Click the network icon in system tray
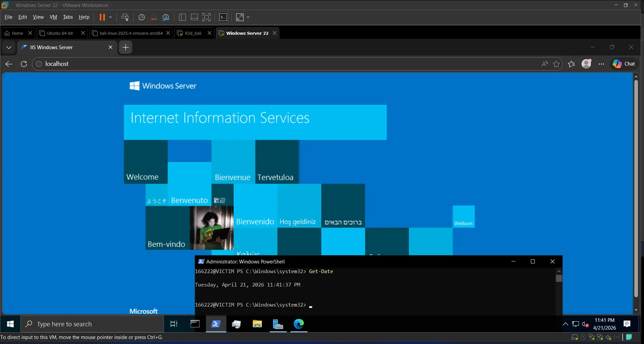644x344 pixels. click(x=576, y=324)
